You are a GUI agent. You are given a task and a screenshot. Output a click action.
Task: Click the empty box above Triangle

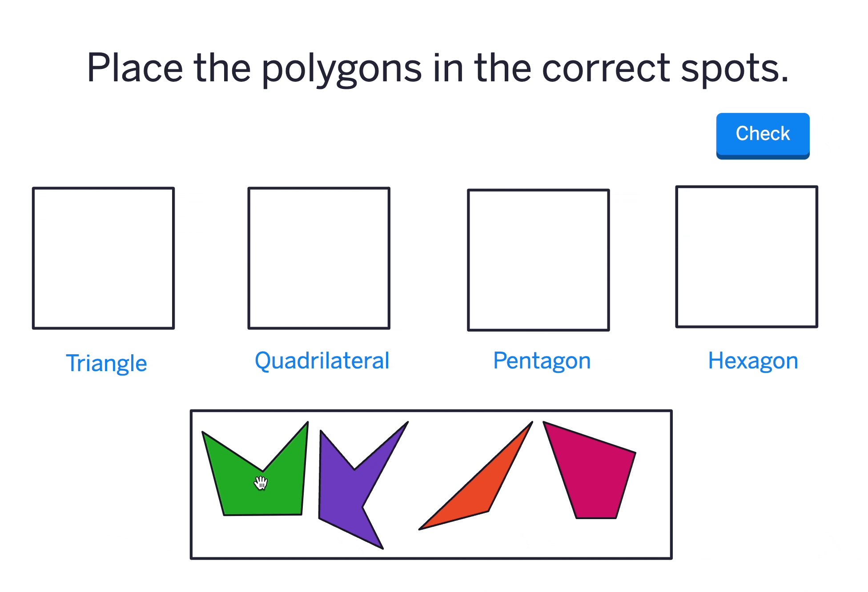(103, 258)
